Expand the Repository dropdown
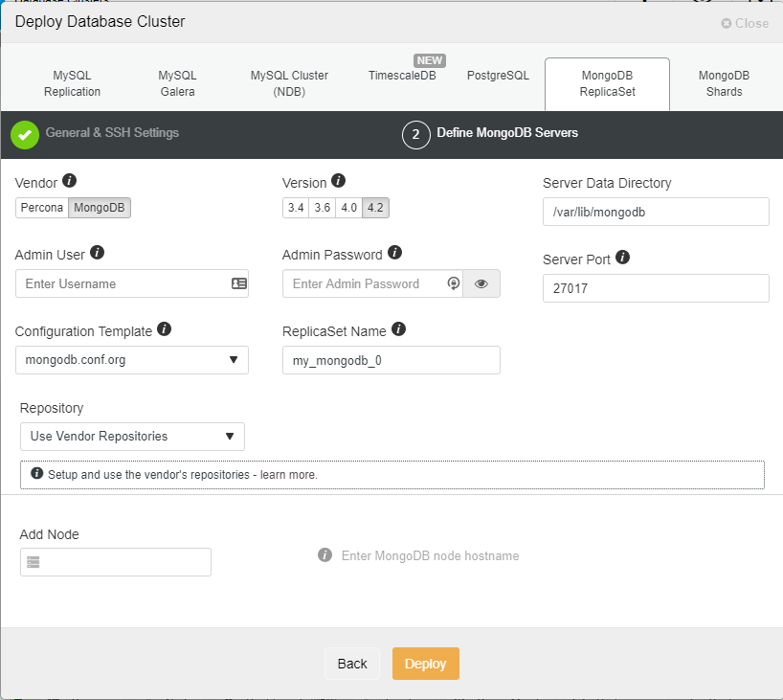The image size is (783, 700). point(132,437)
